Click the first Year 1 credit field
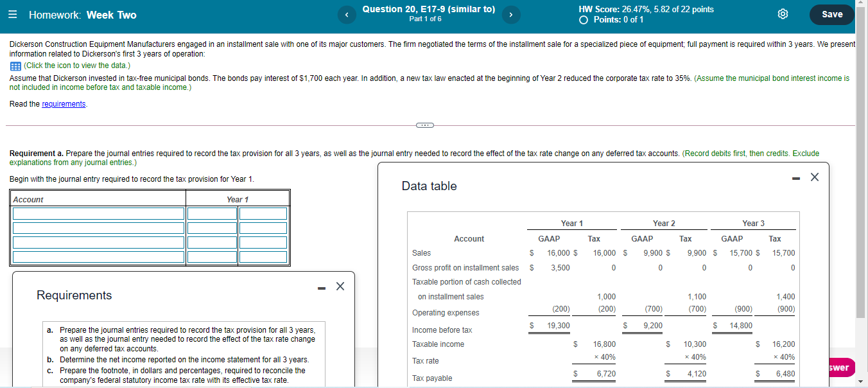 (263, 212)
